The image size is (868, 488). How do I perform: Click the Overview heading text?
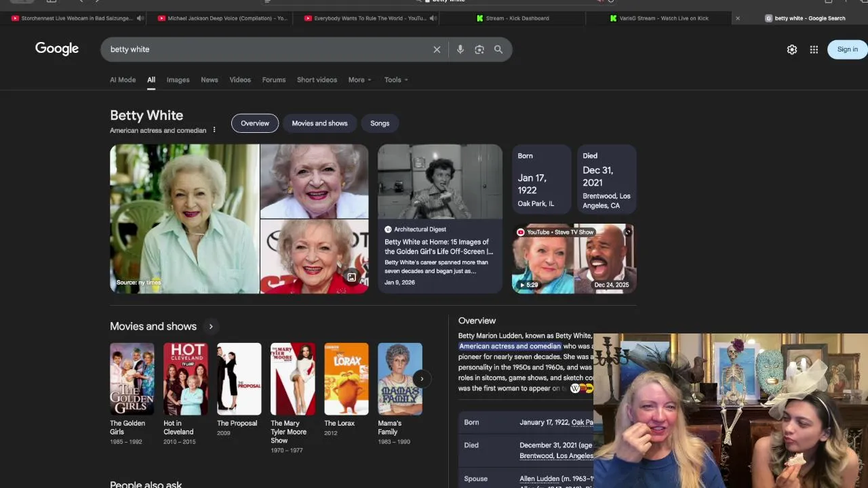tap(477, 321)
